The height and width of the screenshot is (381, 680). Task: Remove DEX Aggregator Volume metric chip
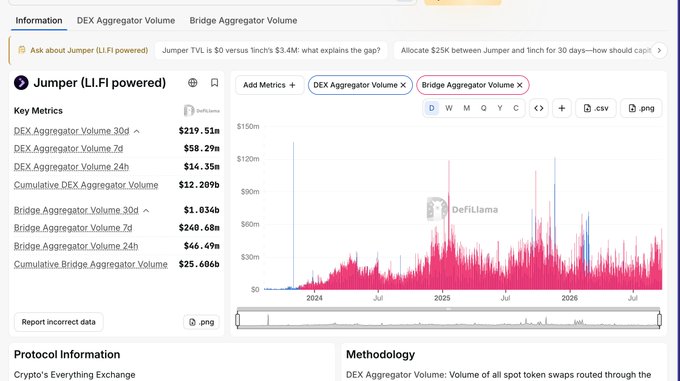coord(403,85)
